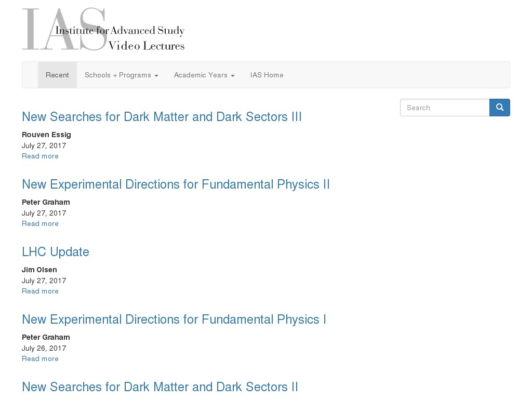532x399 pixels.
Task: Open New Searches for Dark Matter II lecture
Action: click(x=160, y=387)
